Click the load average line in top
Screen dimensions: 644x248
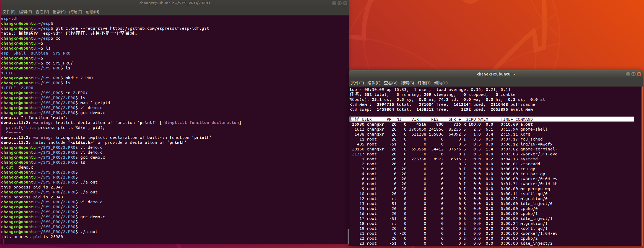(x=430, y=90)
